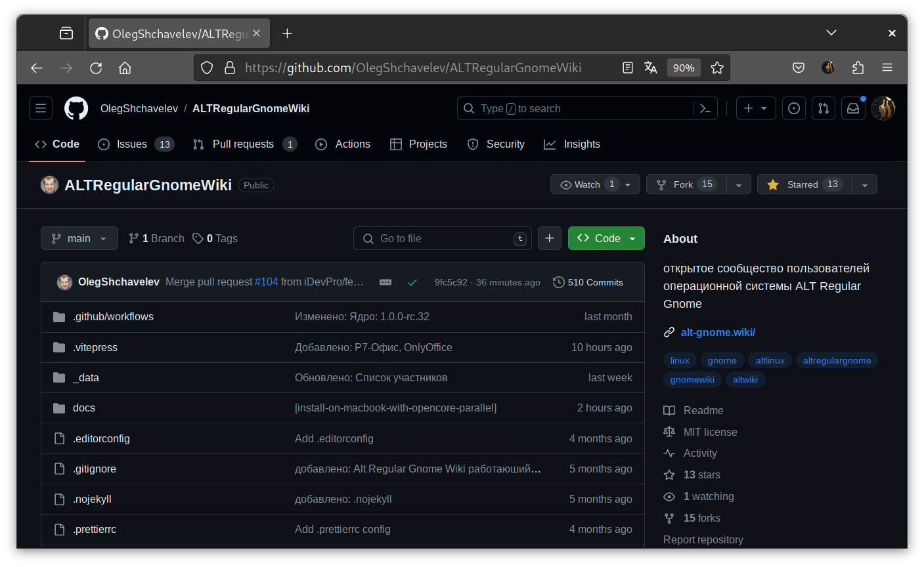List all browser tabs with the chevron

pos(831,33)
